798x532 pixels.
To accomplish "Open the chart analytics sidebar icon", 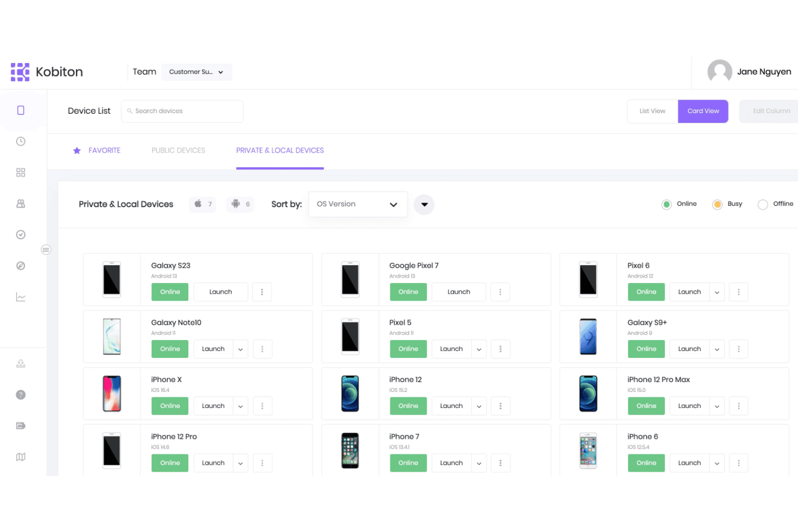I will (20, 297).
